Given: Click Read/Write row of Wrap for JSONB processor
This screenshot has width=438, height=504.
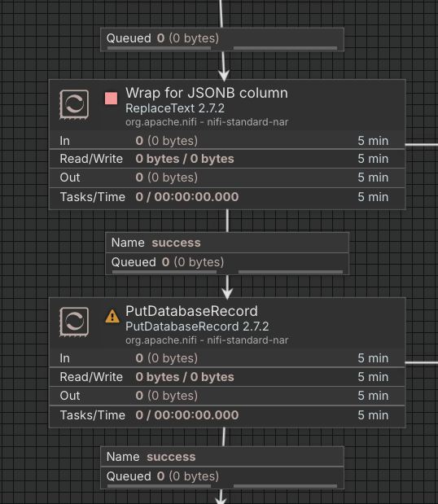Looking at the screenshot, I should 227,159.
